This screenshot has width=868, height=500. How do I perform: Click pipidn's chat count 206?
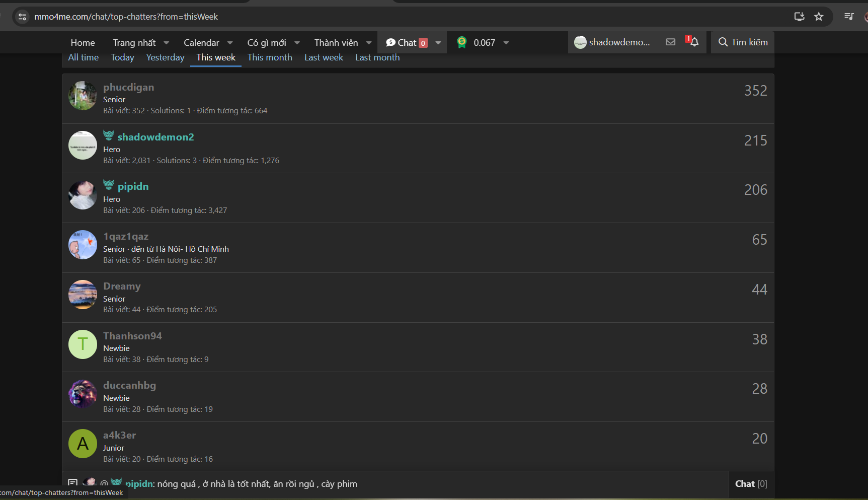click(756, 190)
